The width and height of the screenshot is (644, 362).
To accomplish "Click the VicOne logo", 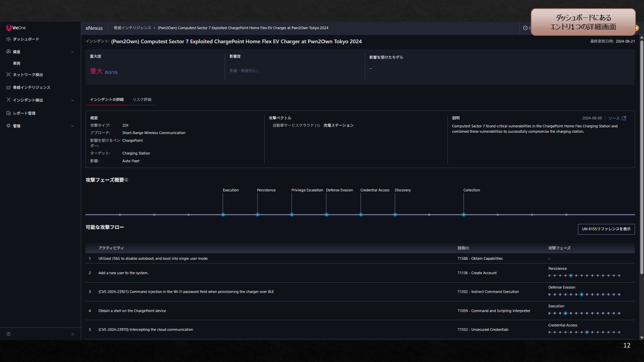I will point(16,27).
